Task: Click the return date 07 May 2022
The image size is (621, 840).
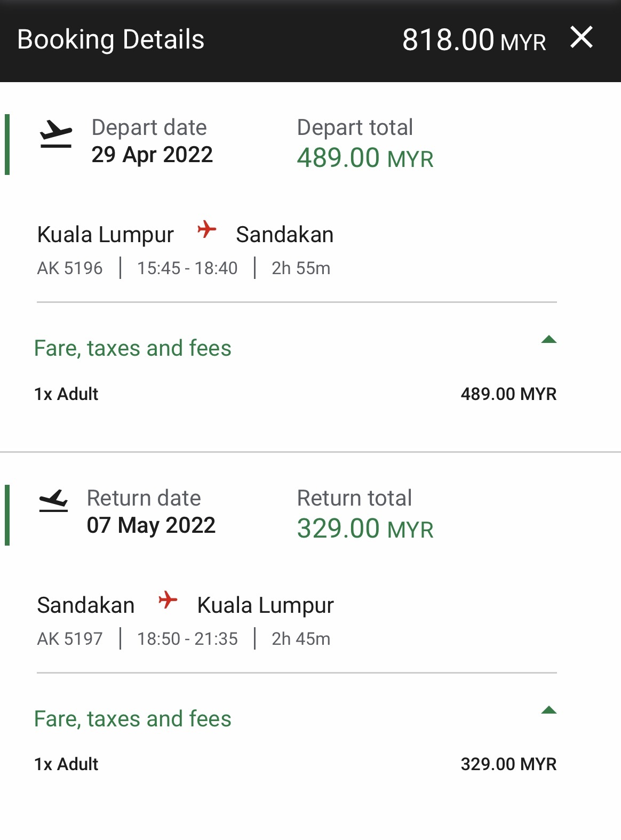Action: pyautogui.click(x=151, y=525)
